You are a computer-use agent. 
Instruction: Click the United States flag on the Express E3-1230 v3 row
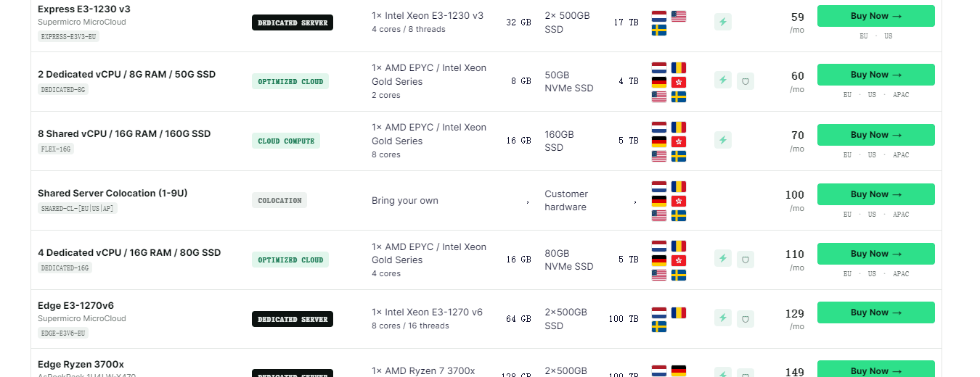click(679, 16)
